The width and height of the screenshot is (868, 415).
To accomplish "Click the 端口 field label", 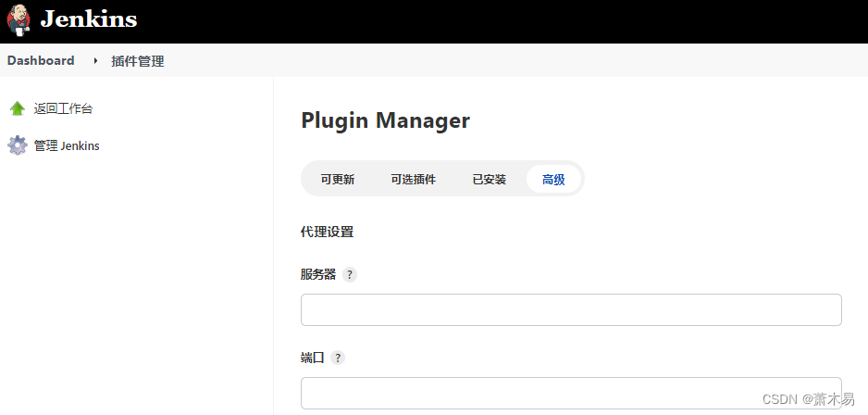I will coord(312,358).
